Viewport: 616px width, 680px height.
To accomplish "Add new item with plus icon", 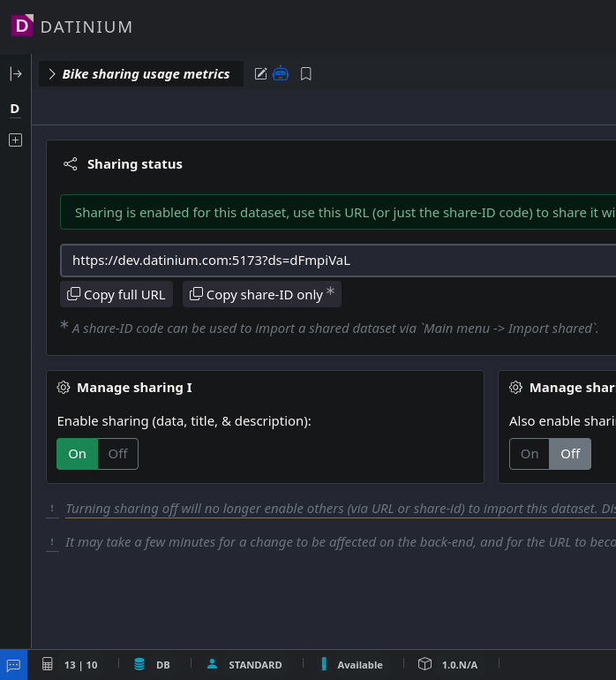I will coord(15,140).
